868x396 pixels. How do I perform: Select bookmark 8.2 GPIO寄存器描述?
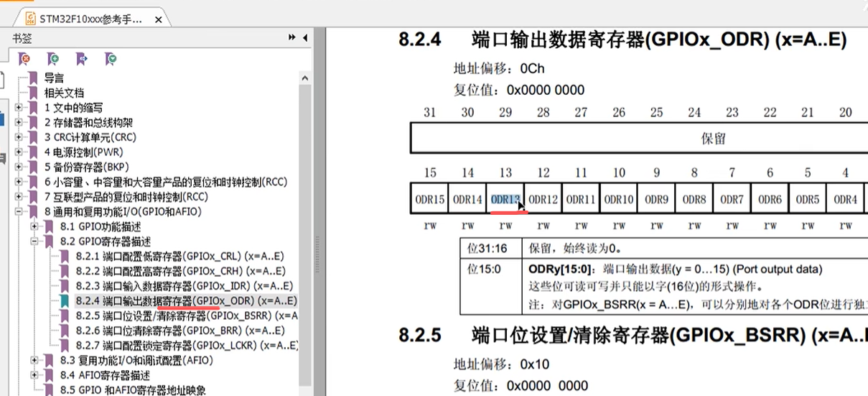(105, 241)
